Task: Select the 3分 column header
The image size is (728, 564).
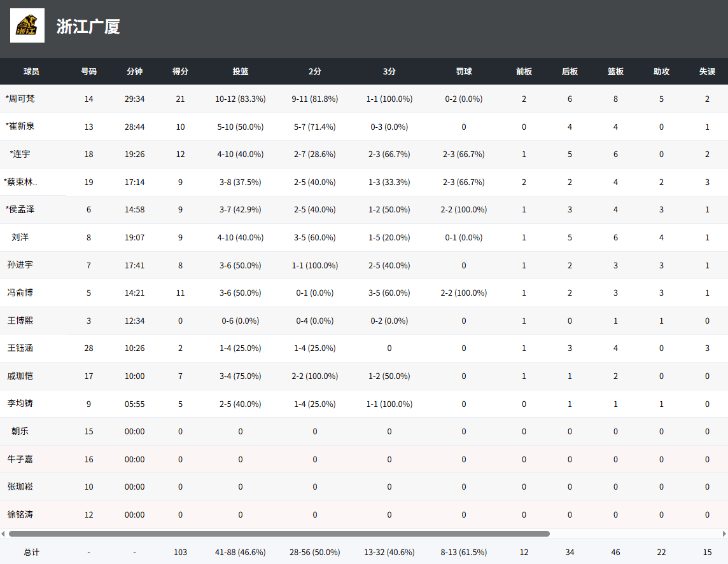Action: click(x=389, y=72)
